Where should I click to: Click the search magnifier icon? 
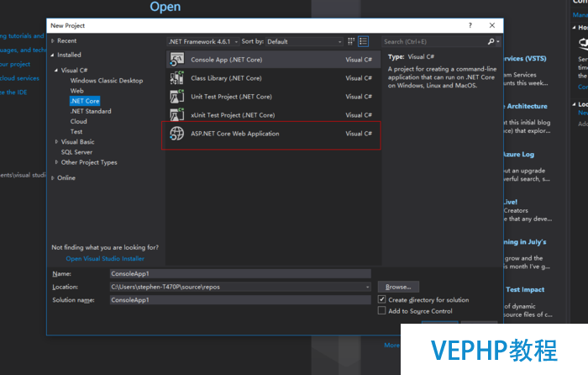[491, 41]
